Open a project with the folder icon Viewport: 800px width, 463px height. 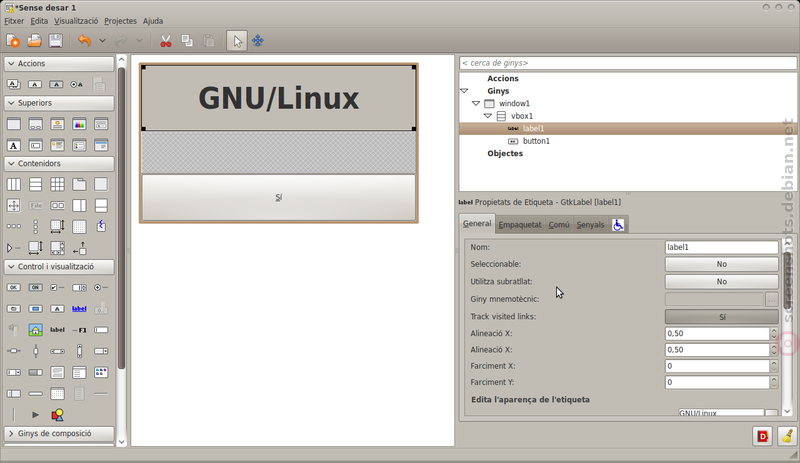click(34, 41)
